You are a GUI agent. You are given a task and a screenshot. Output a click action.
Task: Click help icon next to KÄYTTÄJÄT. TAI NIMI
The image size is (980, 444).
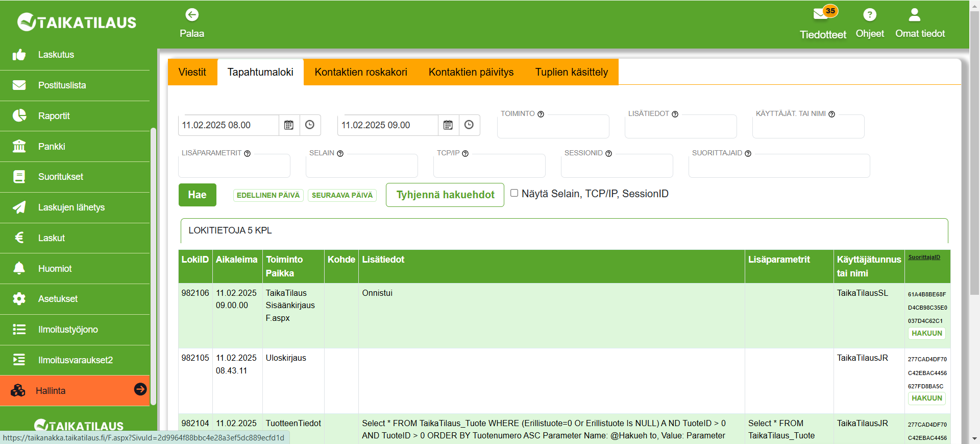832,114
